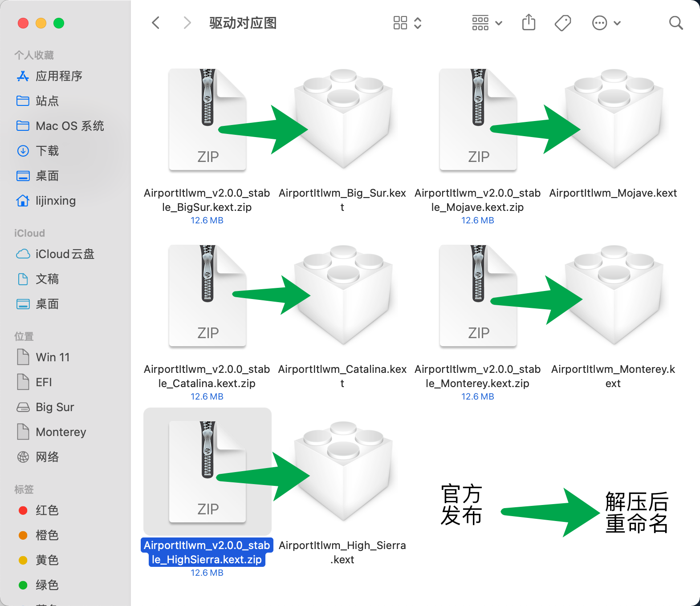Image resolution: width=700 pixels, height=606 pixels.
Task: Select the Mojave kext zip archive icon
Action: click(478, 119)
